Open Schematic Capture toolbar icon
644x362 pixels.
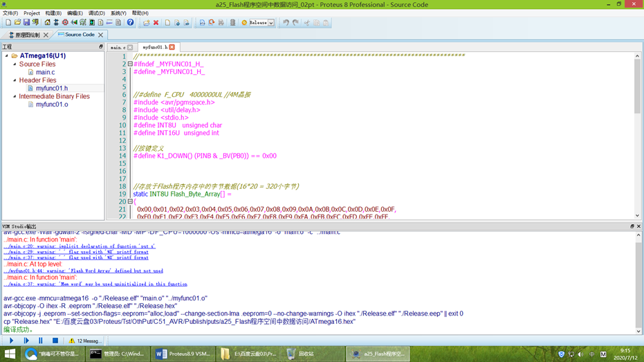tap(56, 23)
